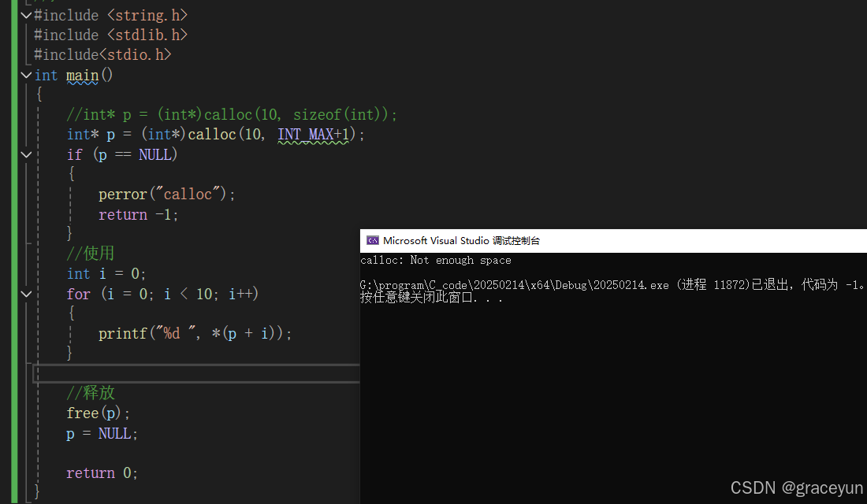The image size is (867, 504).
Task: Click 'calloc: Not enough space' console output
Action: pos(436,261)
